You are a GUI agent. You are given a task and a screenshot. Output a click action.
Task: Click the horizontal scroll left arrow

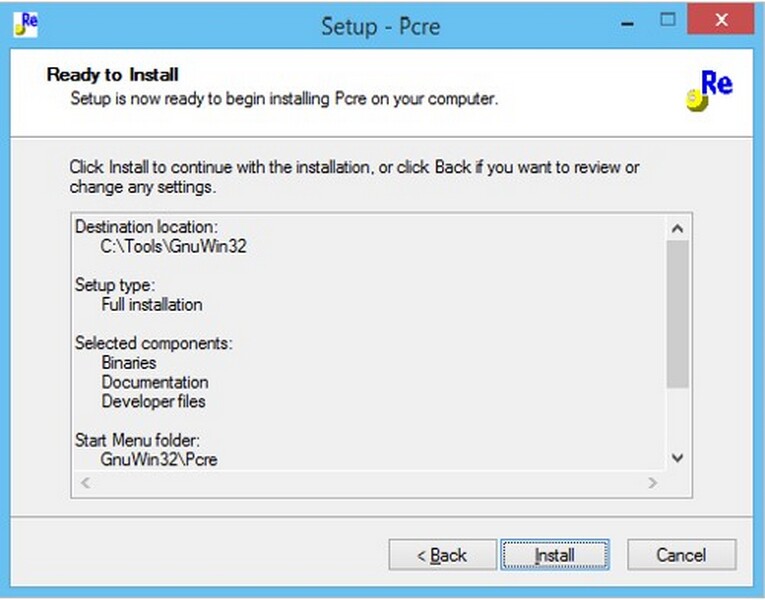tap(86, 483)
